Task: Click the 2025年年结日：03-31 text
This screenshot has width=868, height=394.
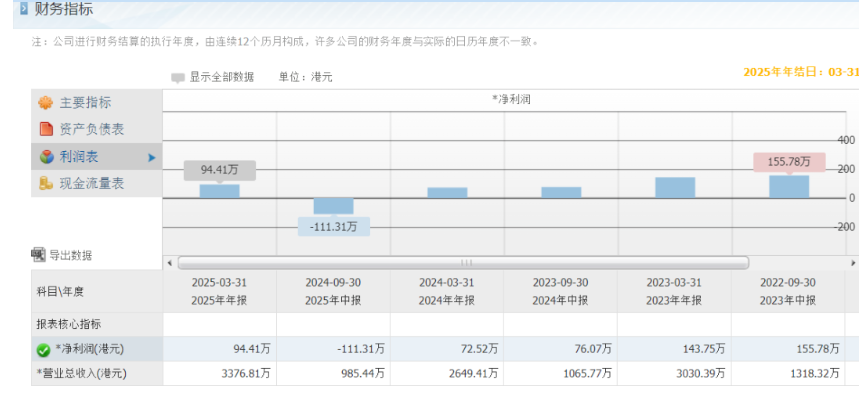Action: (801, 72)
